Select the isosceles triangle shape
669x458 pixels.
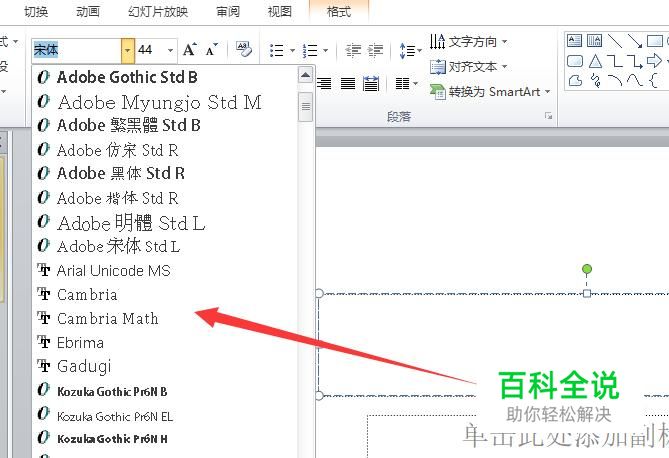click(595, 61)
